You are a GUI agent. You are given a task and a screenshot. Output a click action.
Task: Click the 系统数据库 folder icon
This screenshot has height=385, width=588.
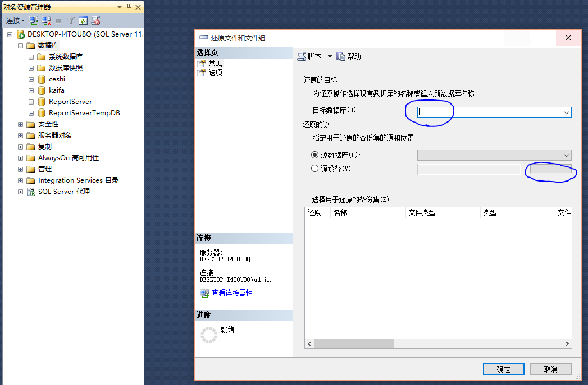42,57
